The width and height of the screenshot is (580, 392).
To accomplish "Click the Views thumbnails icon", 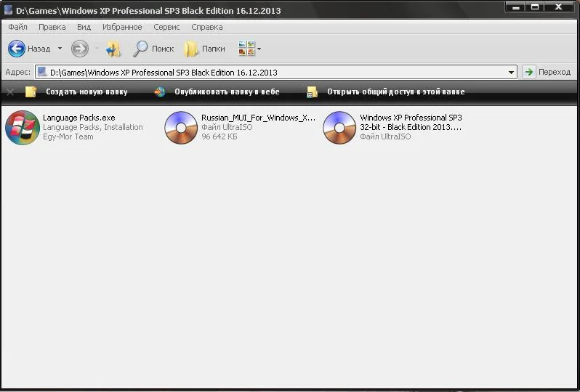I will pyautogui.click(x=246, y=49).
